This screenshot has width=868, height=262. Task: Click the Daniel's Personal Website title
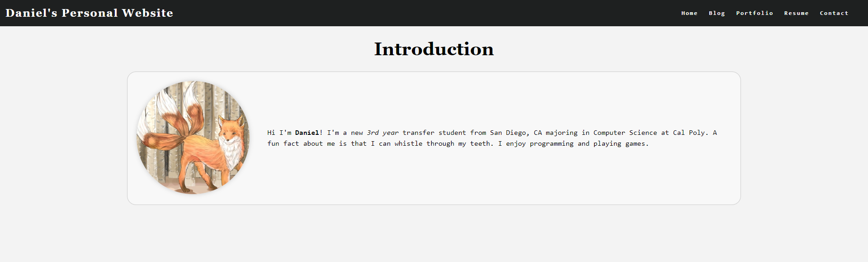coord(89,13)
